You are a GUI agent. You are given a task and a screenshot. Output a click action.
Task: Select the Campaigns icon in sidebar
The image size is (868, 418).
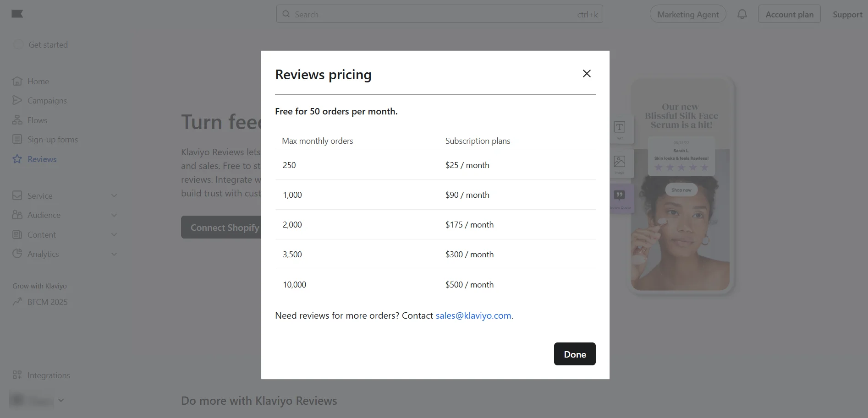17,100
